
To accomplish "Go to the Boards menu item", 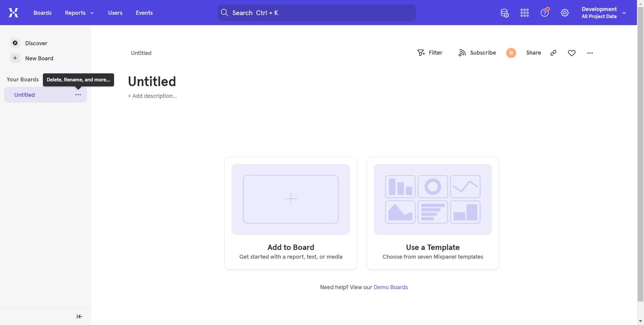I will pyautogui.click(x=42, y=13).
